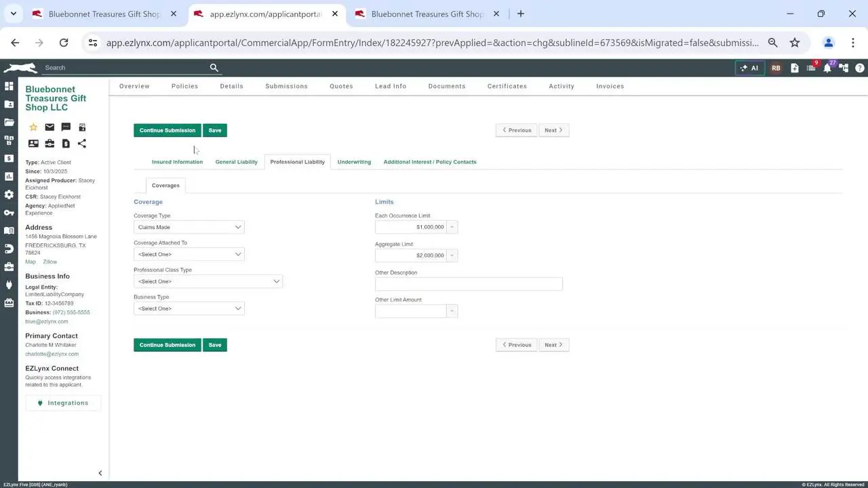
Task: Click the settings gear icon in left sidebar
Action: click(x=9, y=195)
